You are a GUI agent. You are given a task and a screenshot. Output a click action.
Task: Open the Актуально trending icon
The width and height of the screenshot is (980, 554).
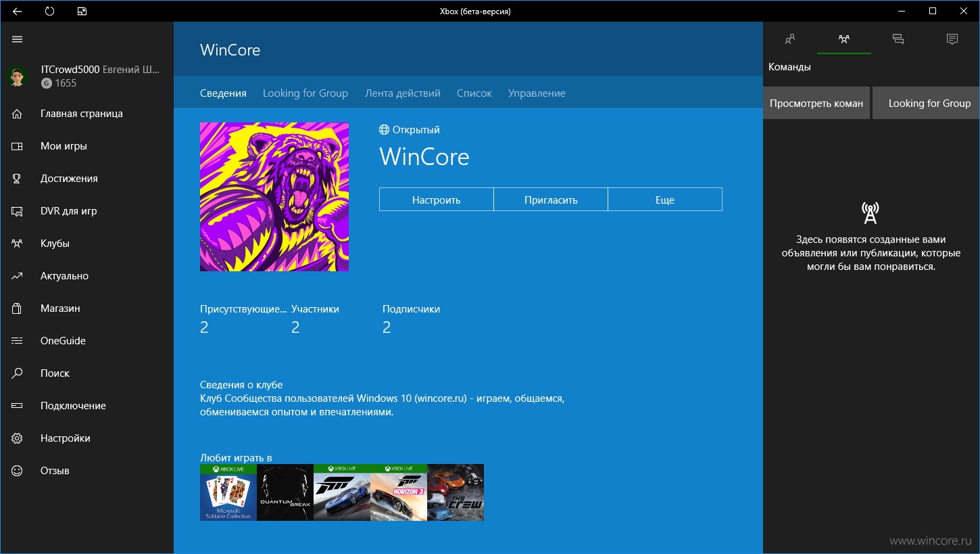18,276
